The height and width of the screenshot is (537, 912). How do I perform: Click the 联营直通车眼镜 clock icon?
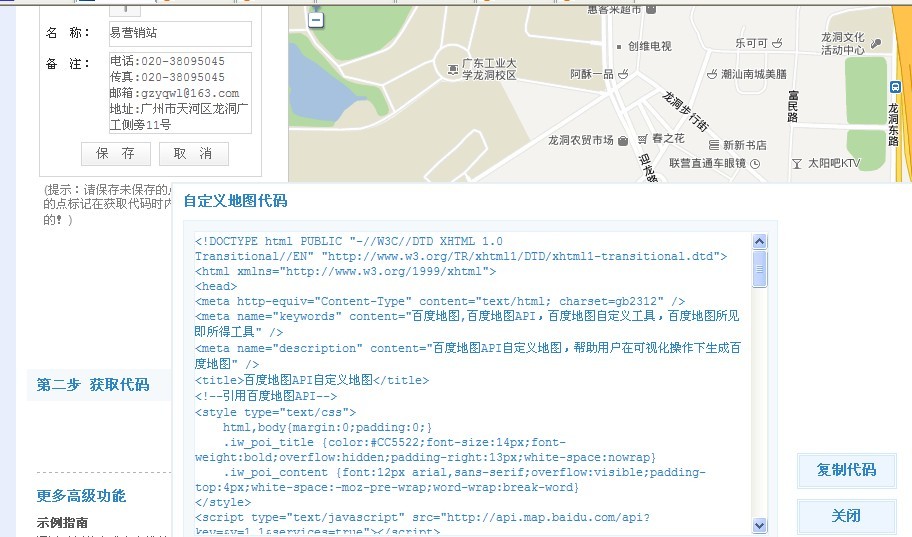point(755,163)
